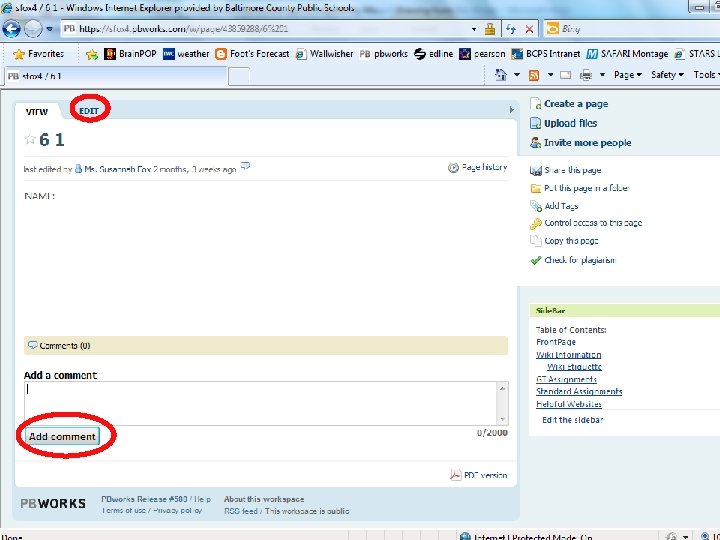Switch to the VIEW tab
Image resolution: width=720 pixels, height=540 pixels.
pos(37,112)
